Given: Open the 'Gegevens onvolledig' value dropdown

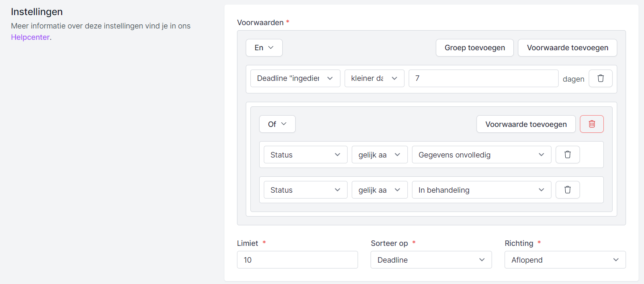Looking at the screenshot, I should (481, 155).
